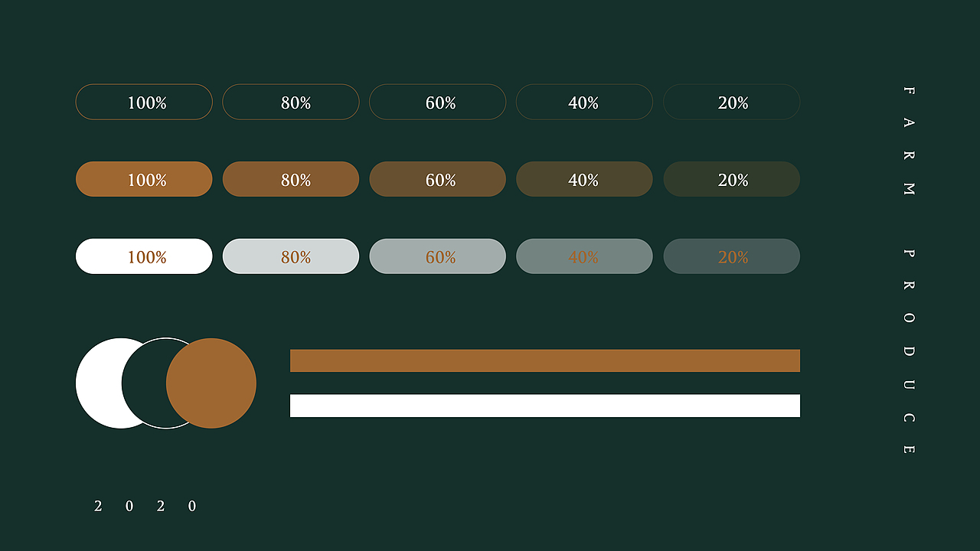Select the white 20% opacity swatch
980x551 pixels.
tap(731, 256)
